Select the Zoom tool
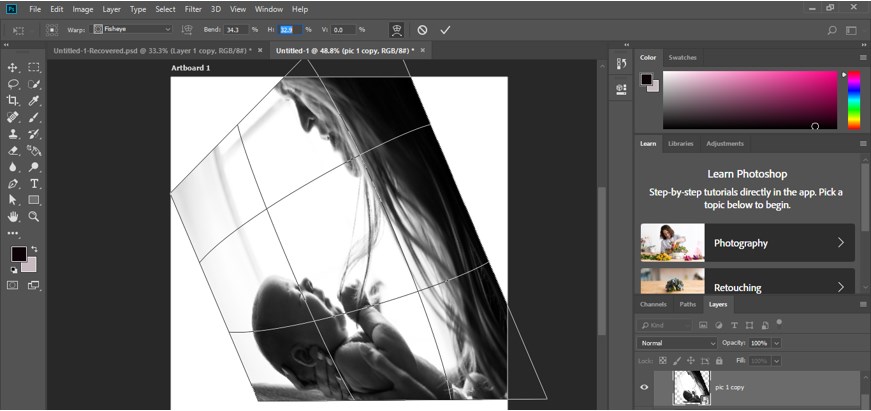Screen dimensions: 871x411 (x=34, y=217)
